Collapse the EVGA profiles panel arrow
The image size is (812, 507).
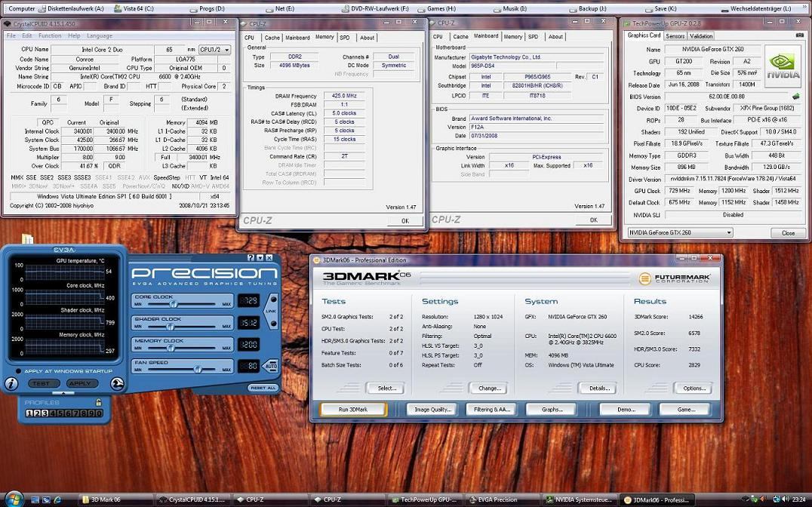[x=63, y=394]
